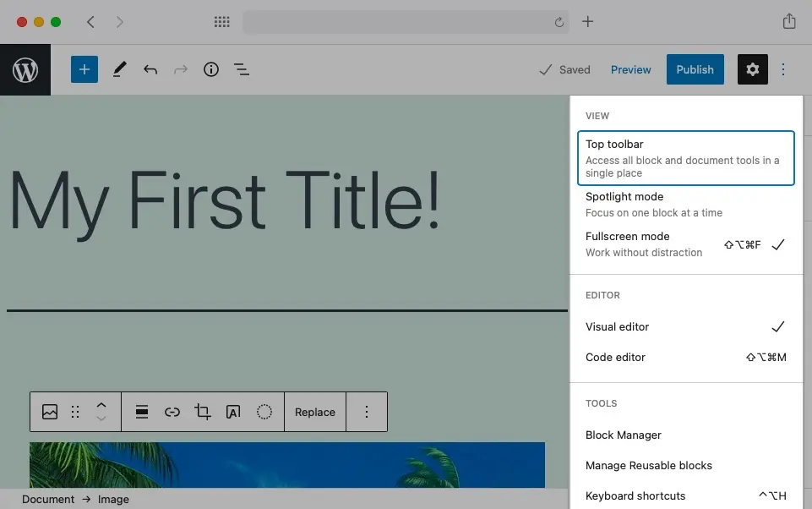Click the WordPress logo button
The height and width of the screenshot is (509, 812).
pos(25,69)
